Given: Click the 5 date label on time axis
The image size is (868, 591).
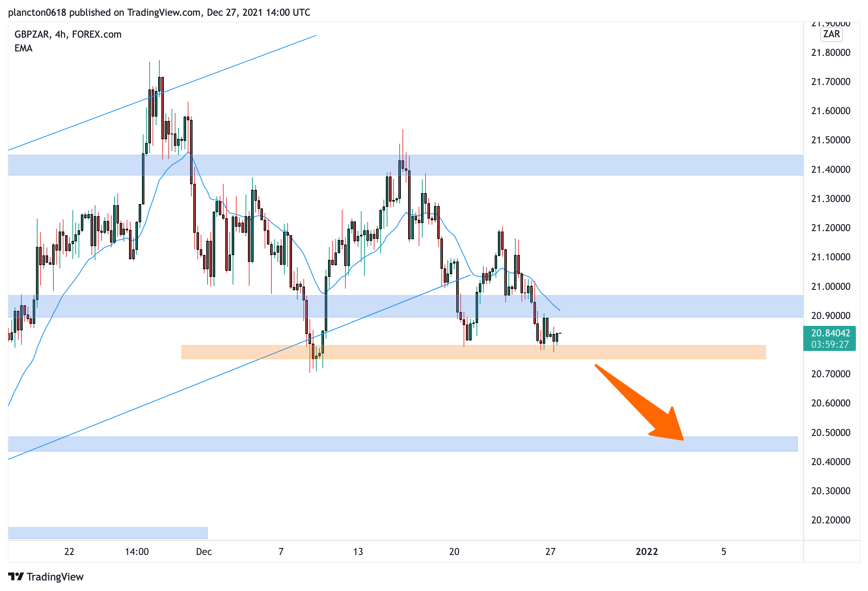Looking at the screenshot, I should click(724, 552).
